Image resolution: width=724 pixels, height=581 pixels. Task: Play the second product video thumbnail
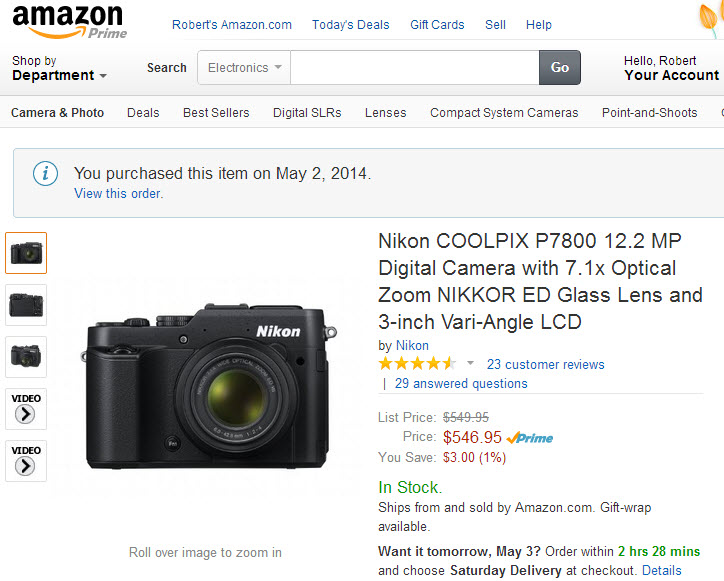pyautogui.click(x=26, y=461)
